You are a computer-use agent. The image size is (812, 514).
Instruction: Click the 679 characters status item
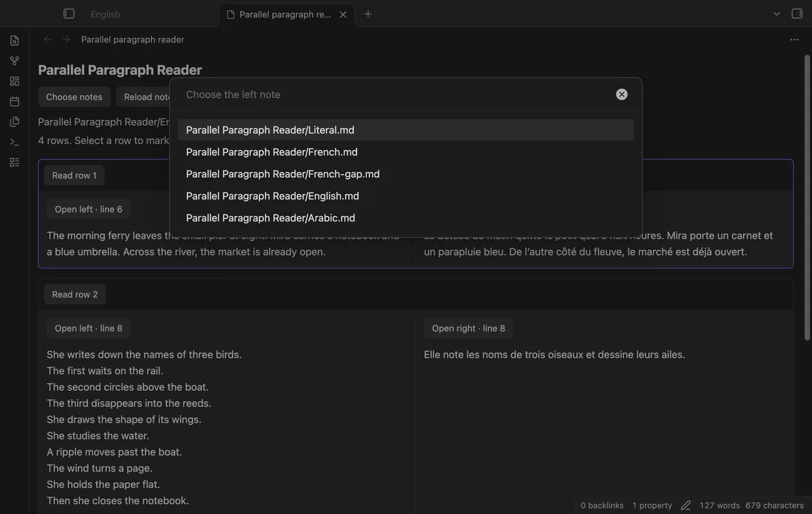tap(775, 505)
